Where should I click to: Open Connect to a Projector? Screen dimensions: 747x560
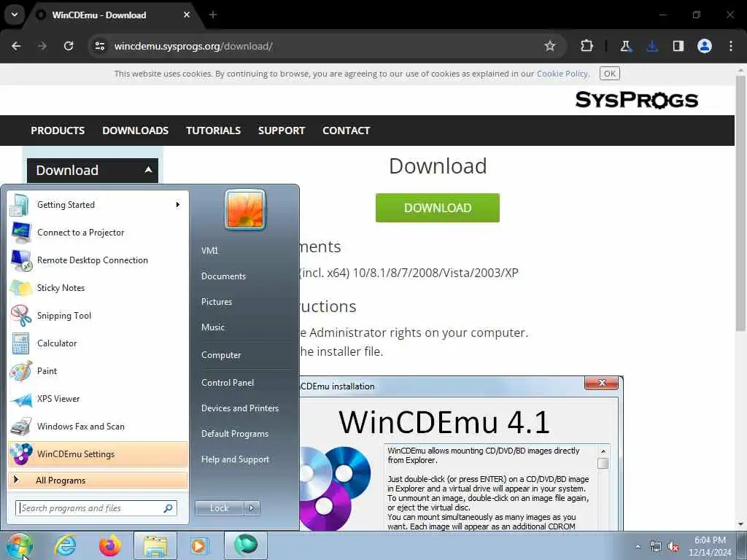pyautogui.click(x=98, y=233)
